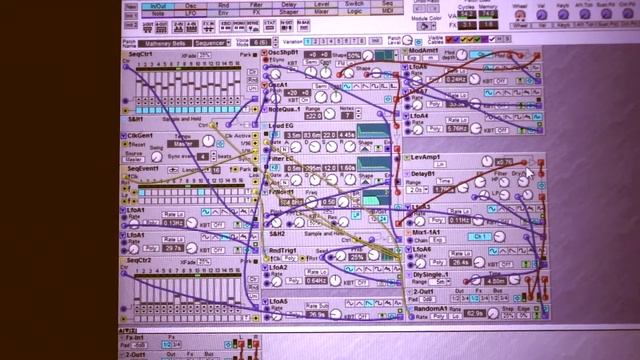640x360 pixels.
Task: Toggle the blue visible cables checkbox
Action: [x=456, y=40]
